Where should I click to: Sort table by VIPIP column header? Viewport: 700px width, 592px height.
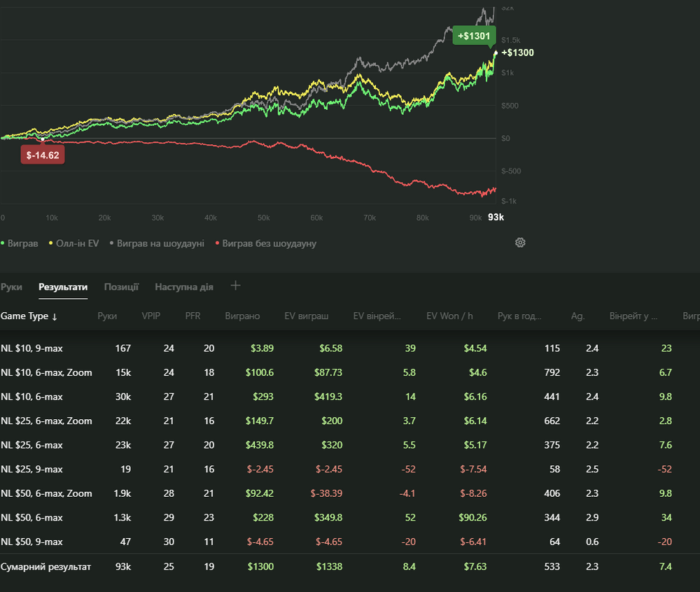point(150,316)
